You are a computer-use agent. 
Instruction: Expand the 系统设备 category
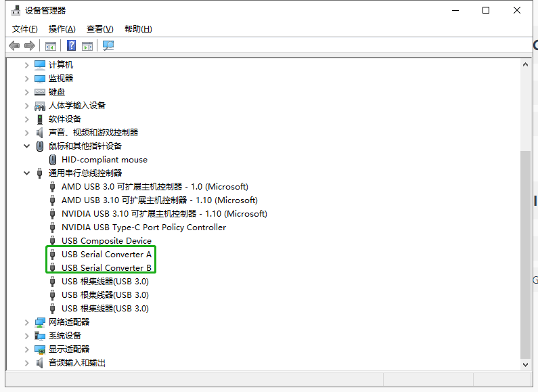27,336
